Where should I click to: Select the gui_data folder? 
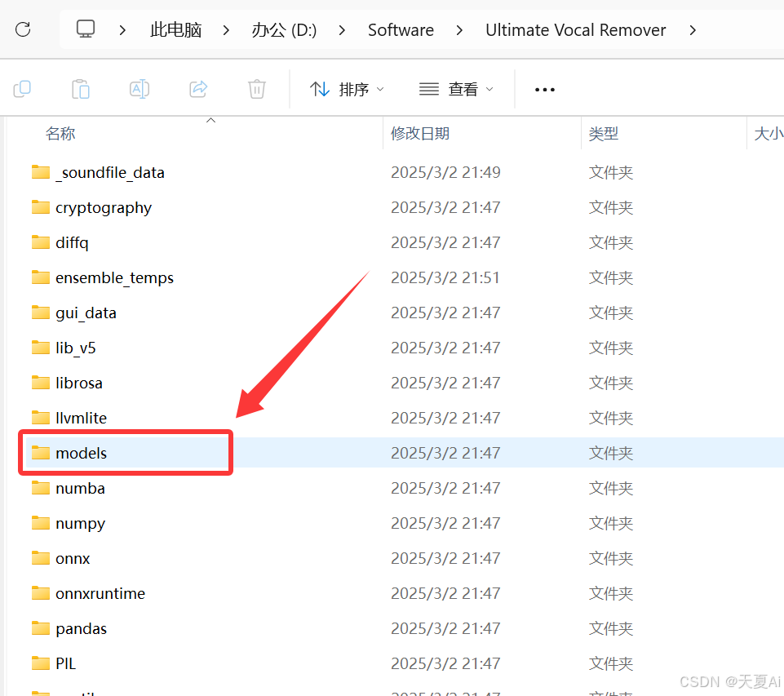[x=86, y=313]
